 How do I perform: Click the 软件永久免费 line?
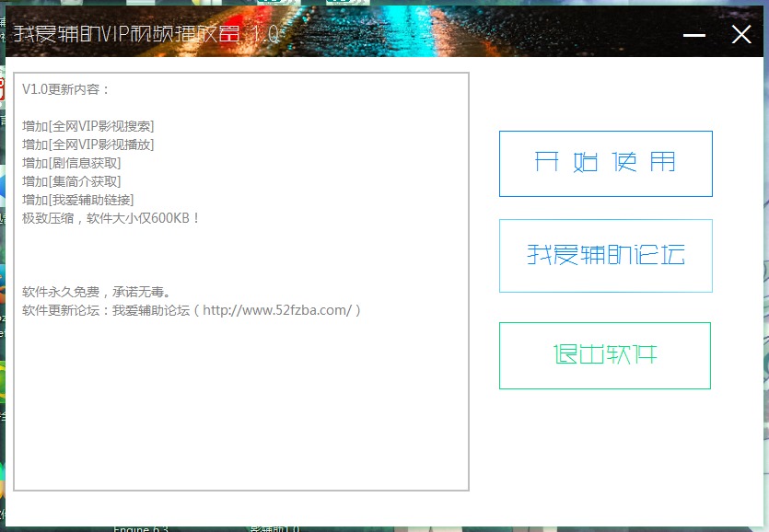(x=97, y=292)
